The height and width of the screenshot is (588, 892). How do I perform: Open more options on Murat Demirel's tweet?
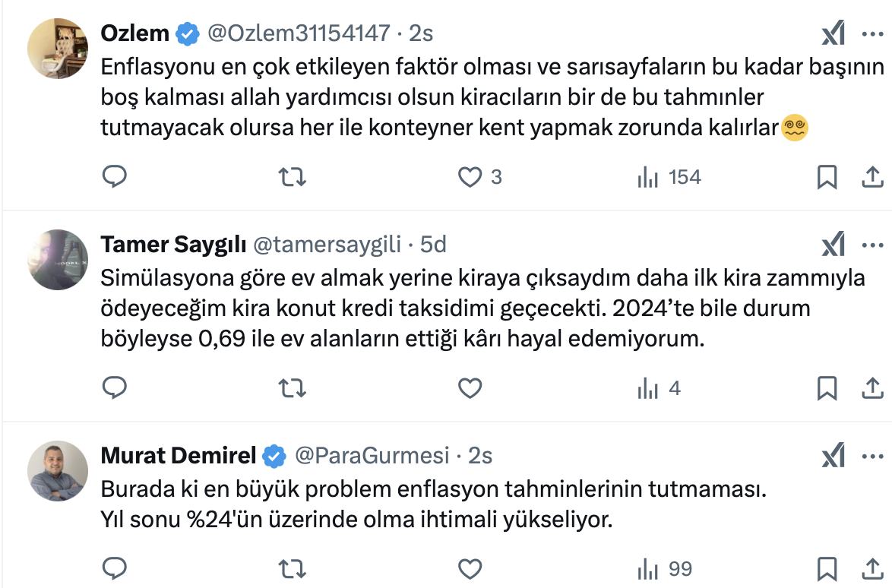[x=871, y=456]
